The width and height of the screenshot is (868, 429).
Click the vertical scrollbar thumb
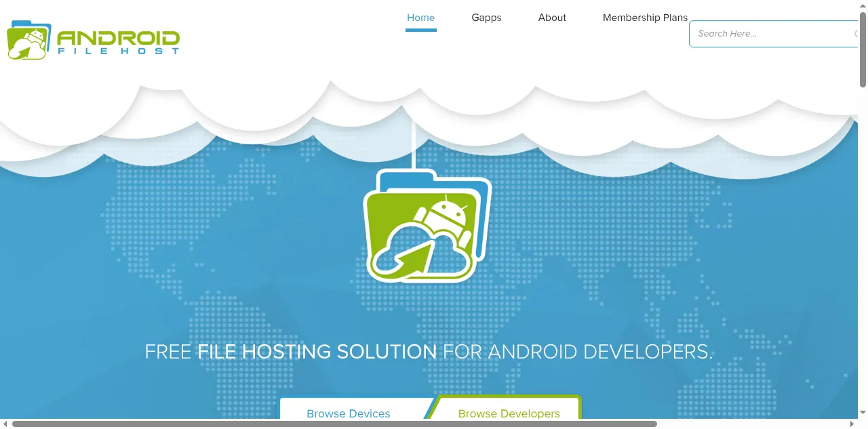click(x=863, y=49)
